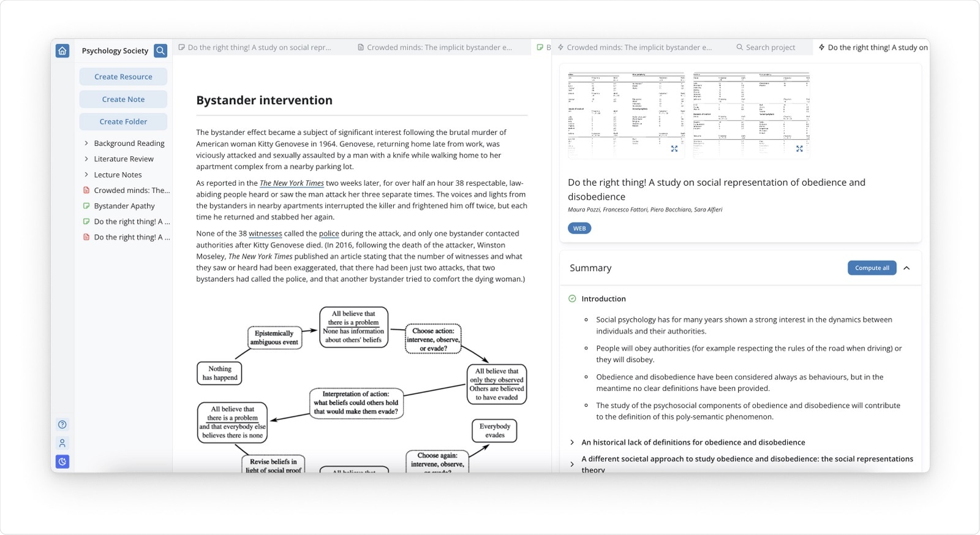Screen dimensions: 980x535
Task: Click the 'Everybody evades' diagram box
Action: tap(495, 430)
